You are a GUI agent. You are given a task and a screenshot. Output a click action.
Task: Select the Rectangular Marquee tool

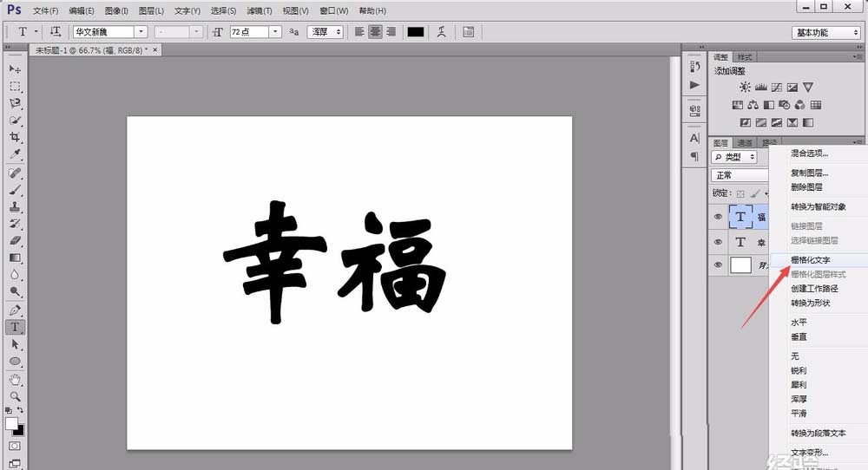click(15, 86)
